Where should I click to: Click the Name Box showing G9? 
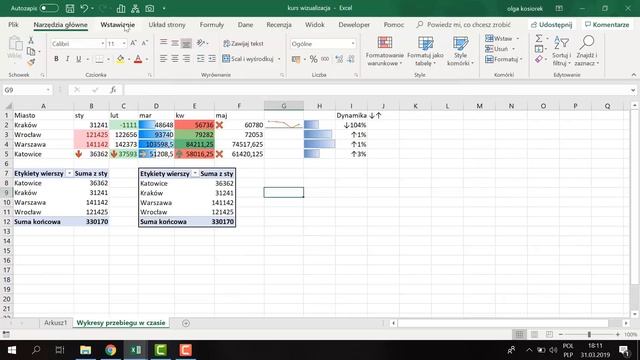coord(27,90)
